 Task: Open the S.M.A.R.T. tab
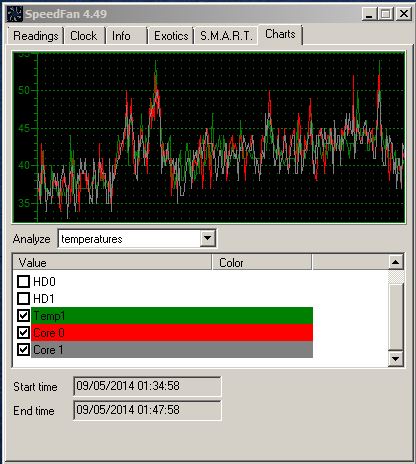[226, 36]
